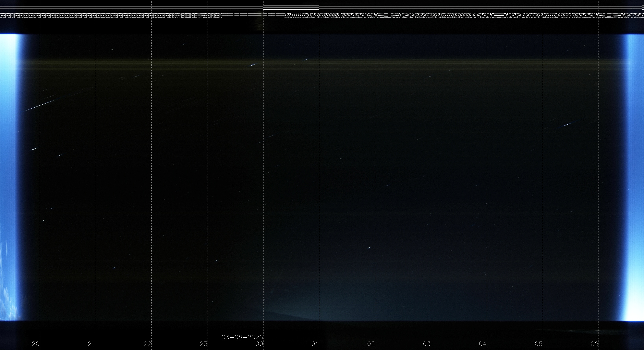Click the 04 hour label

(483, 344)
